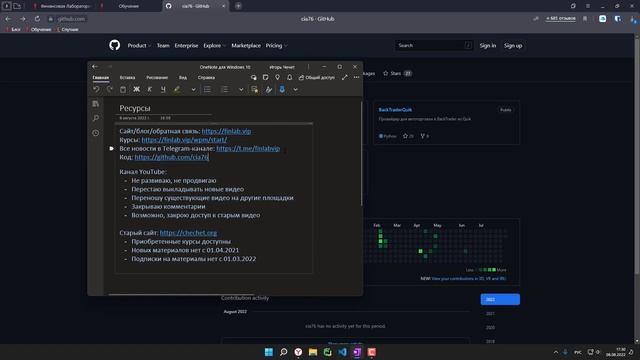
Task: Open the Enterprise menu item on GitHub
Action: [x=186, y=46]
